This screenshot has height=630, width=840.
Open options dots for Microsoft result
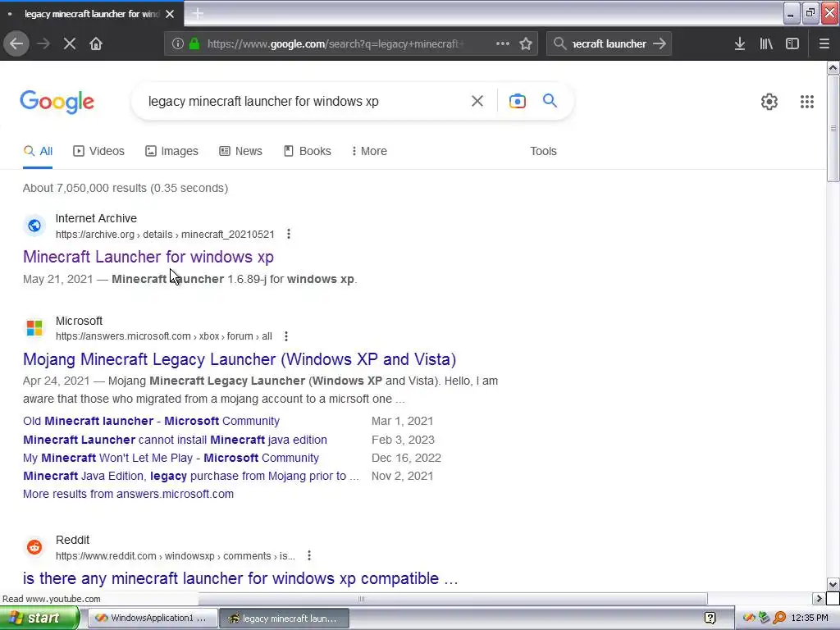click(286, 336)
